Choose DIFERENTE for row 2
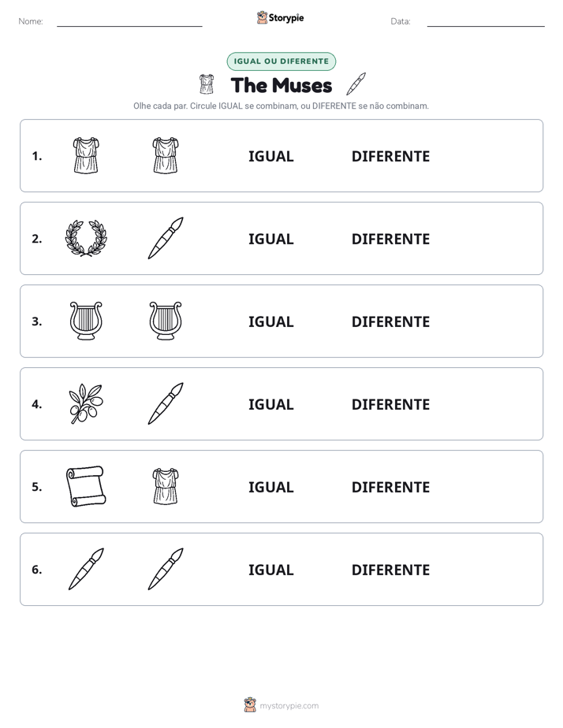Screen dimensions: 563x728 [x=390, y=239]
